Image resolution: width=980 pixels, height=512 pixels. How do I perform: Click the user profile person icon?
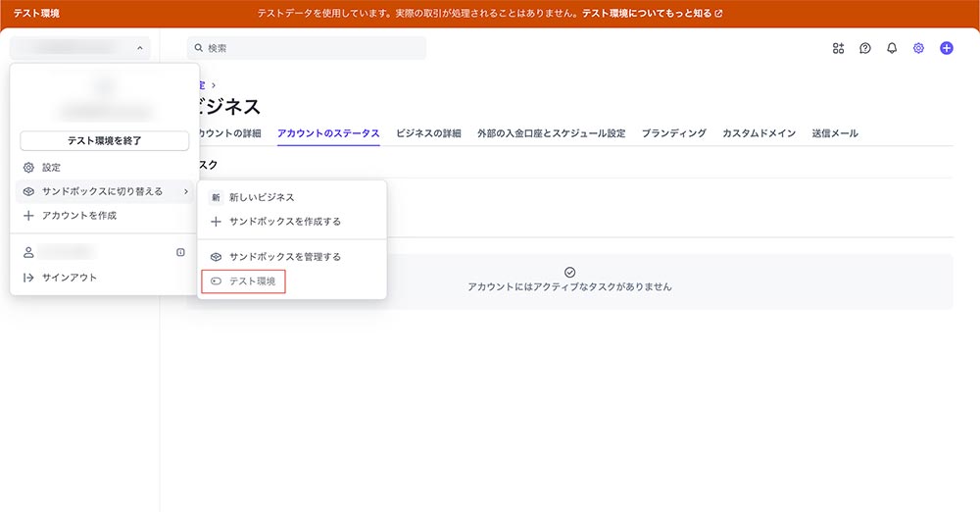click(28, 252)
